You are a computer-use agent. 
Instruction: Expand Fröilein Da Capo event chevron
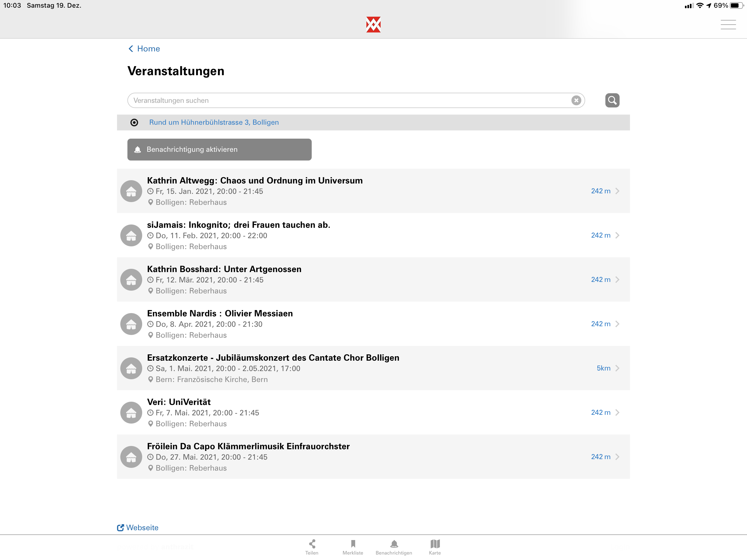(x=617, y=457)
